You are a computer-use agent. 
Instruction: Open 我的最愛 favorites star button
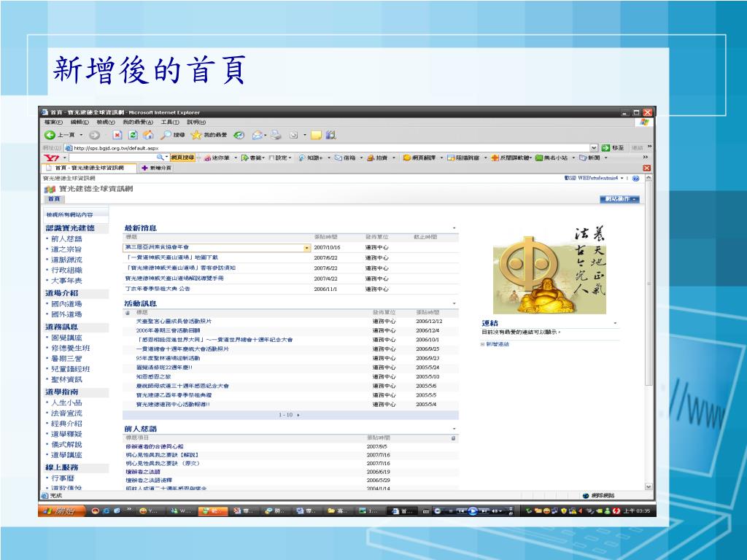[209, 135]
